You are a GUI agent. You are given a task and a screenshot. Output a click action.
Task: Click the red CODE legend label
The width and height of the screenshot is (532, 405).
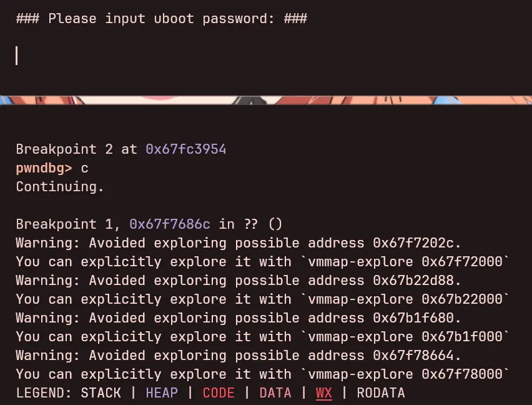point(219,393)
